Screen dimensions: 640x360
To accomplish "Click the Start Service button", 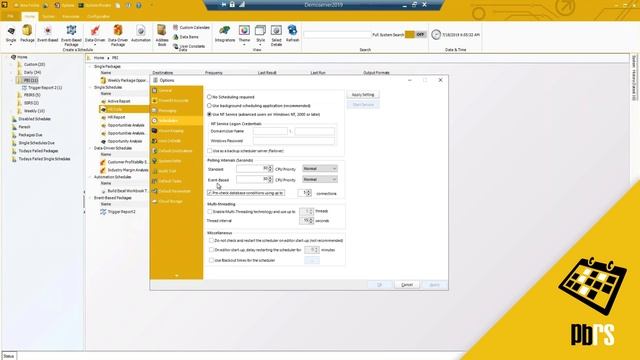I will [x=363, y=105].
